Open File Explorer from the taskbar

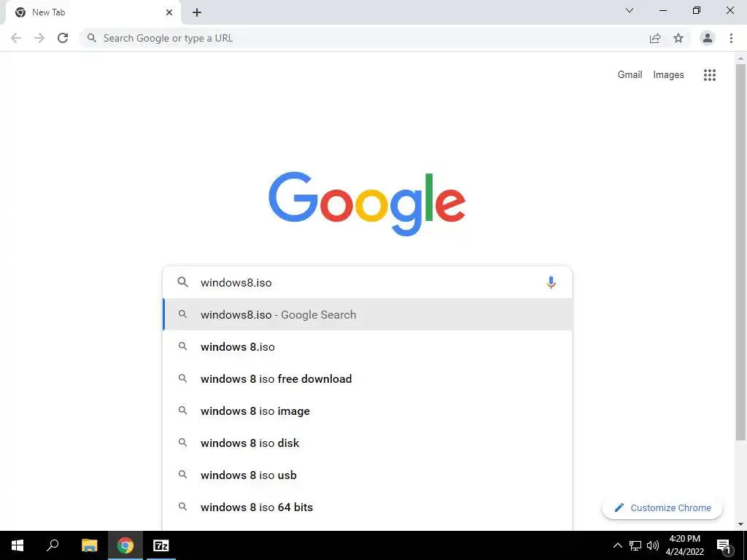(89, 545)
